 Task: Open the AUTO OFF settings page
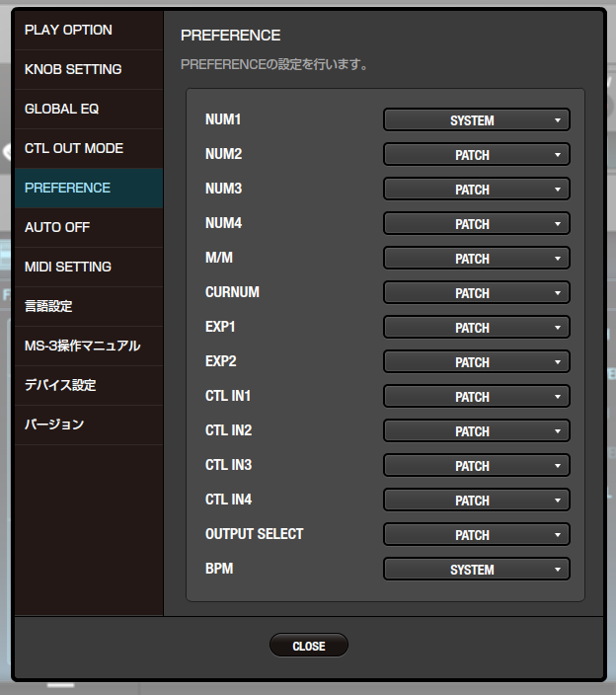(88, 227)
